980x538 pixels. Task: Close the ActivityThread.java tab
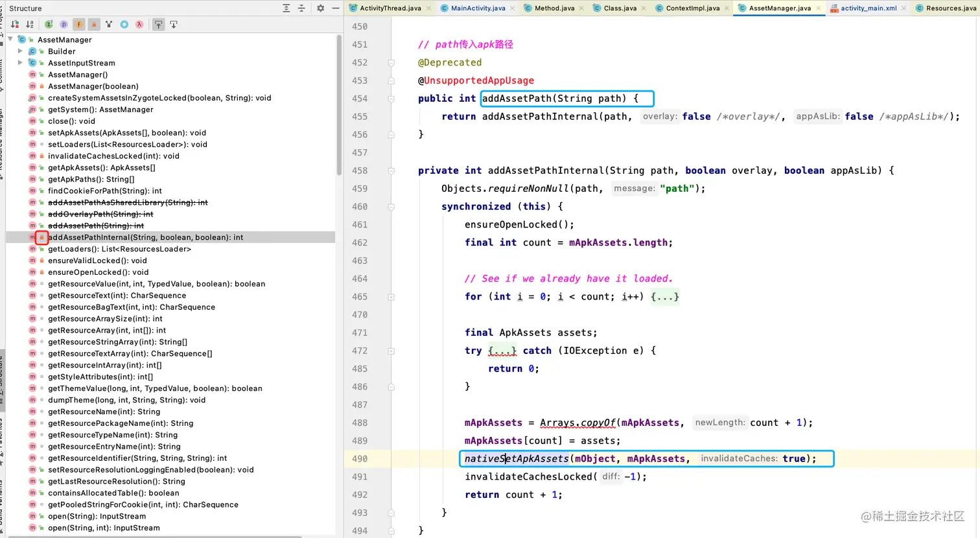(428, 8)
